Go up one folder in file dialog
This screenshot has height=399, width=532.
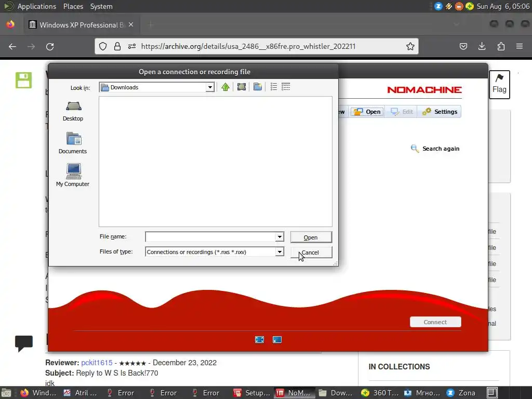pyautogui.click(x=225, y=87)
